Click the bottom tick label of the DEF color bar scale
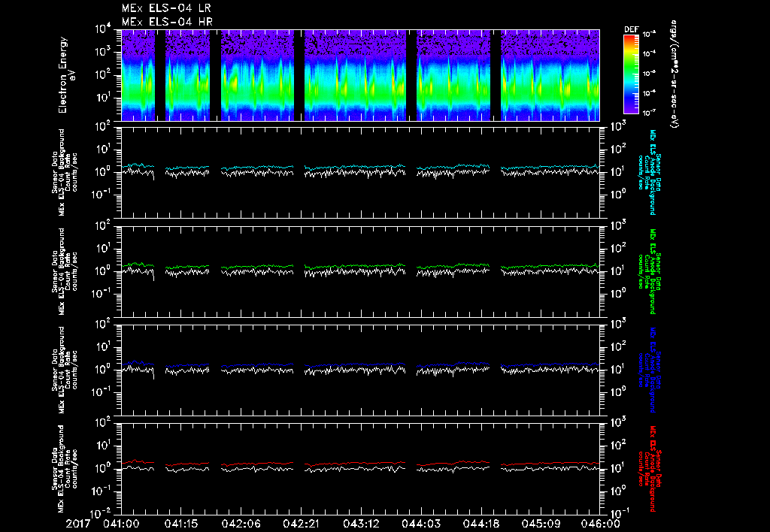Image resolution: width=770 pixels, height=532 pixels. [x=649, y=113]
